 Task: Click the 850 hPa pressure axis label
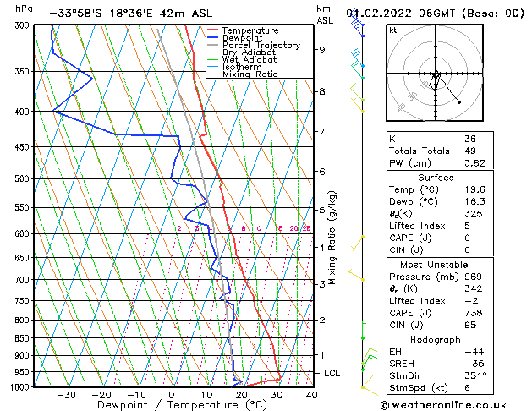pos(24,338)
